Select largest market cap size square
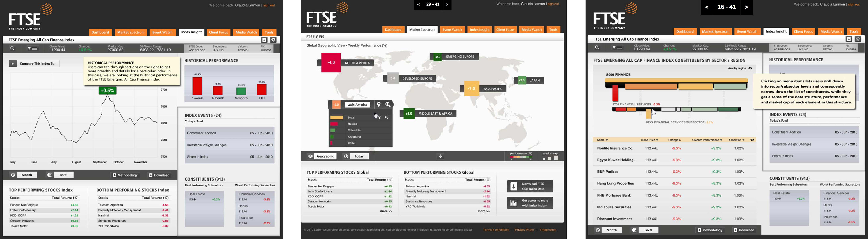Image resolution: width=868 pixels, height=239 pixels. (556, 158)
